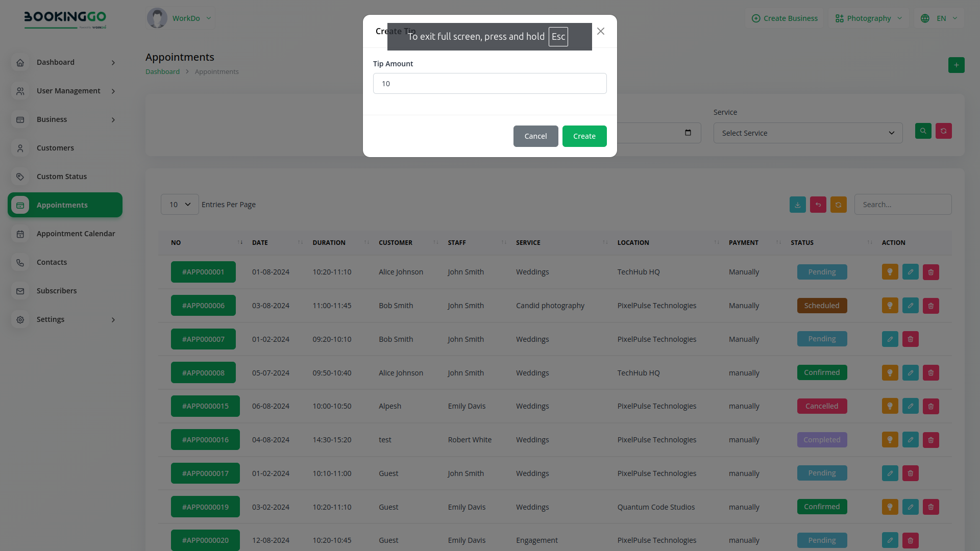Close the Create Tip dialog

coord(600,32)
